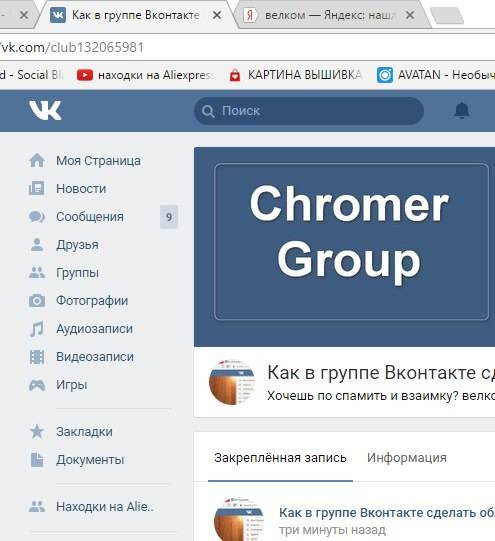Click the group avatar thumbnail
Image resolution: width=495 pixels, height=541 pixels.
(232, 382)
